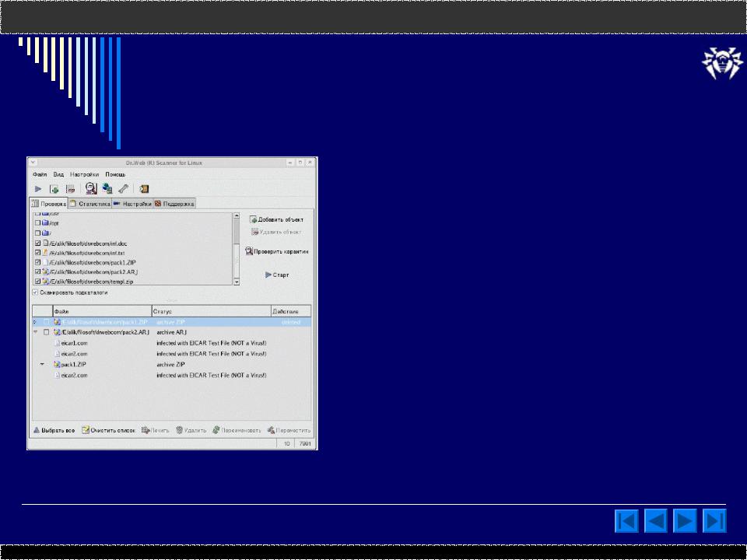Open the Вид menu
Screen dimensions: 747x560
(58, 175)
